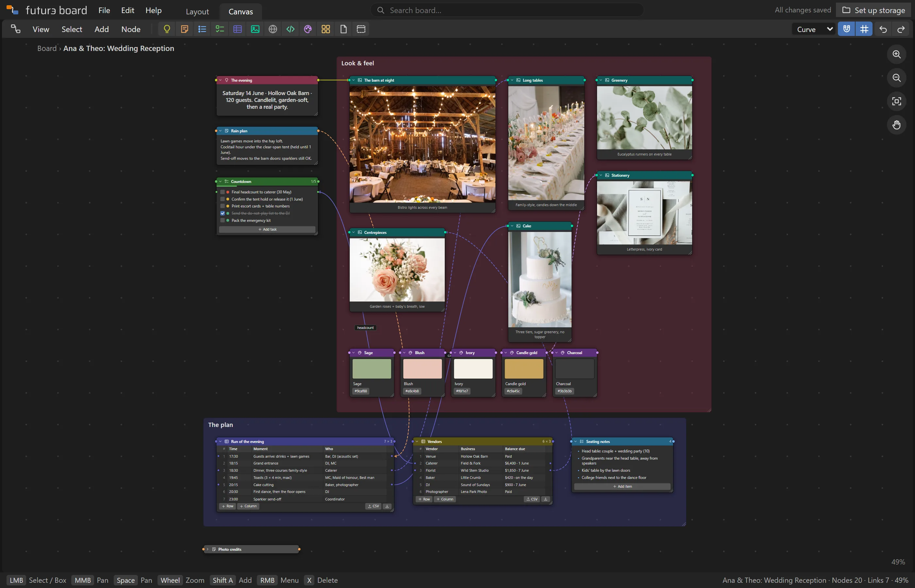Undo the last change

[x=883, y=29]
